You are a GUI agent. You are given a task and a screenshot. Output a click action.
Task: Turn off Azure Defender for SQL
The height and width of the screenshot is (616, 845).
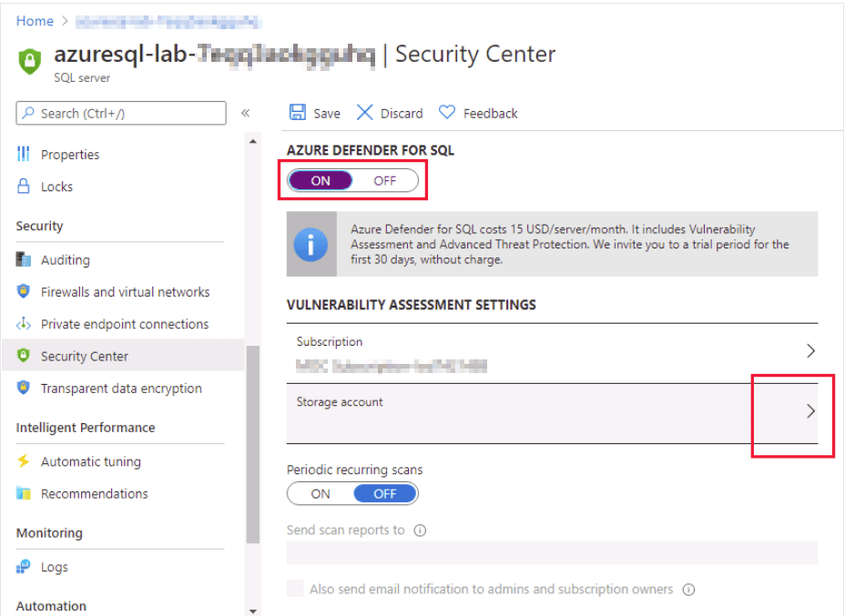click(385, 180)
